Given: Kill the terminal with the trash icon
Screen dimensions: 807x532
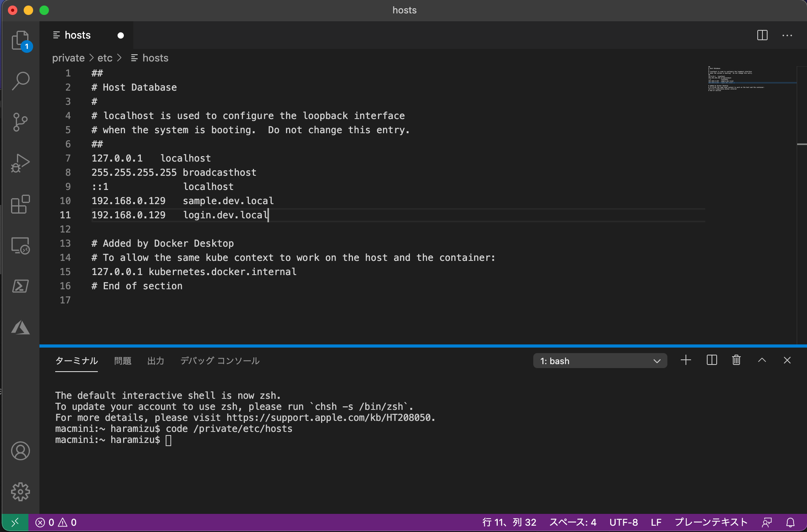Looking at the screenshot, I should click(x=736, y=360).
